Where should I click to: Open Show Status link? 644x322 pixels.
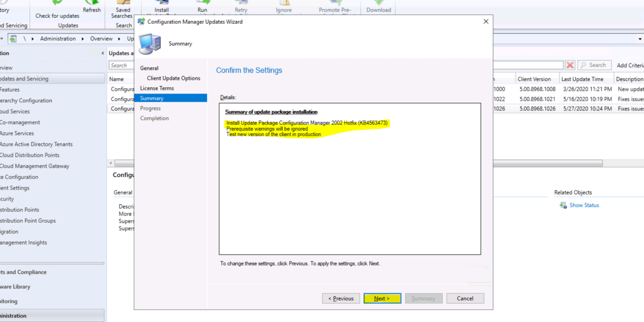coord(584,205)
